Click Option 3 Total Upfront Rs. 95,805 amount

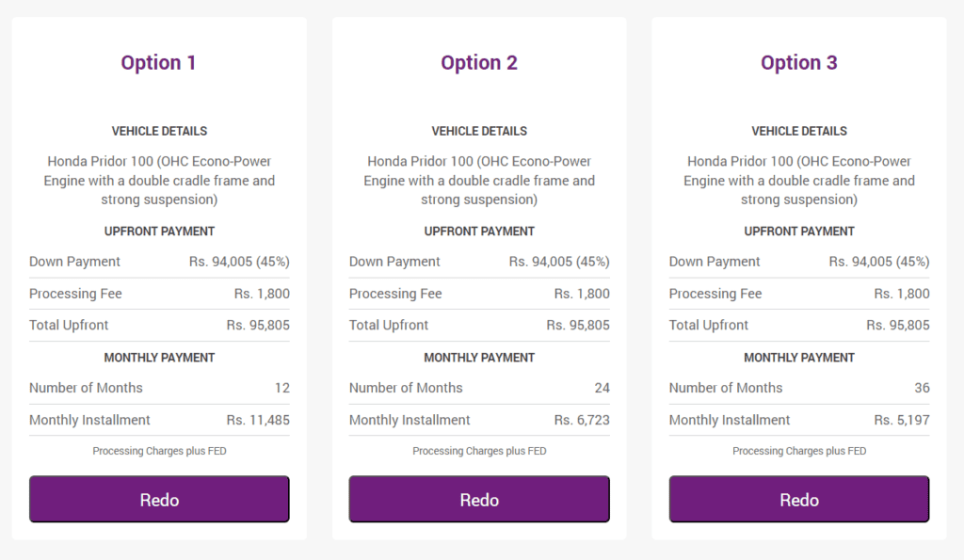click(x=897, y=326)
